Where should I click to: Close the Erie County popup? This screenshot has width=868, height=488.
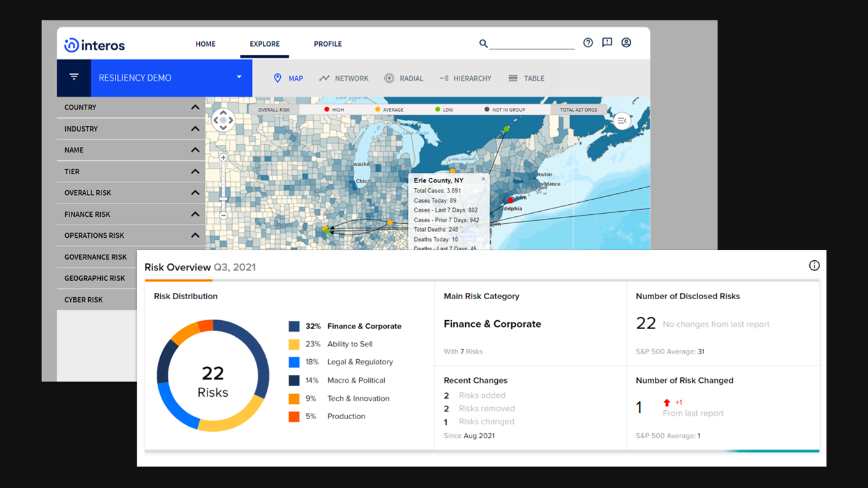coord(483,179)
